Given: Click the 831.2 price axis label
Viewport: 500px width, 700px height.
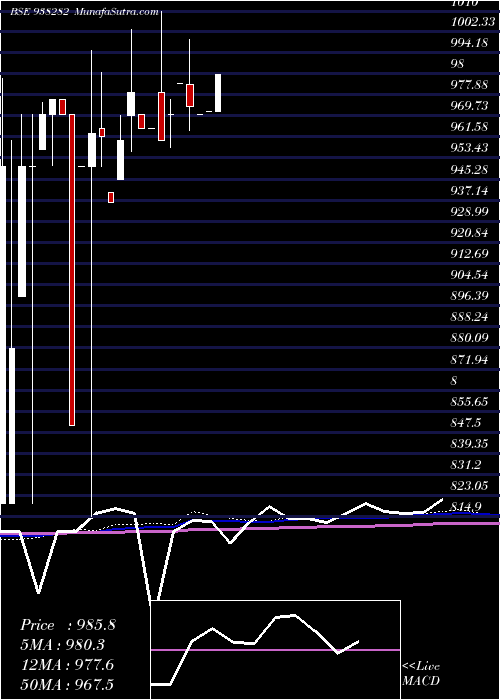Looking at the screenshot, I should click(x=466, y=465).
